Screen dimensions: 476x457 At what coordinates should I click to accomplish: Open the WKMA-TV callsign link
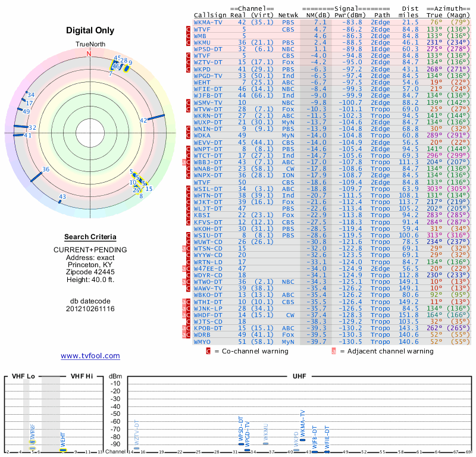pyautogui.click(x=208, y=22)
